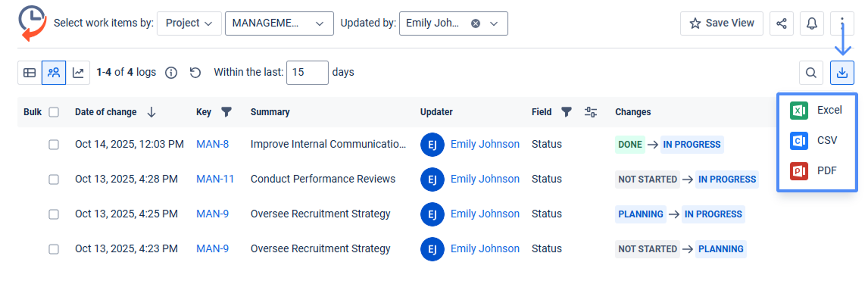Image resolution: width=868 pixels, height=281 pixels.
Task: Click the Date of change column header
Action: [106, 112]
